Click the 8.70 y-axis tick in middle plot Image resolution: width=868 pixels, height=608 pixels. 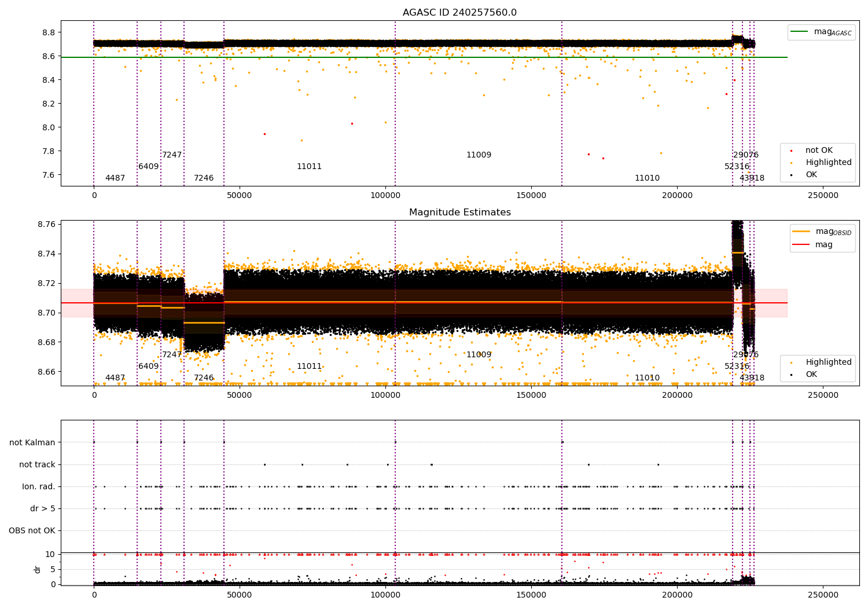tap(46, 313)
